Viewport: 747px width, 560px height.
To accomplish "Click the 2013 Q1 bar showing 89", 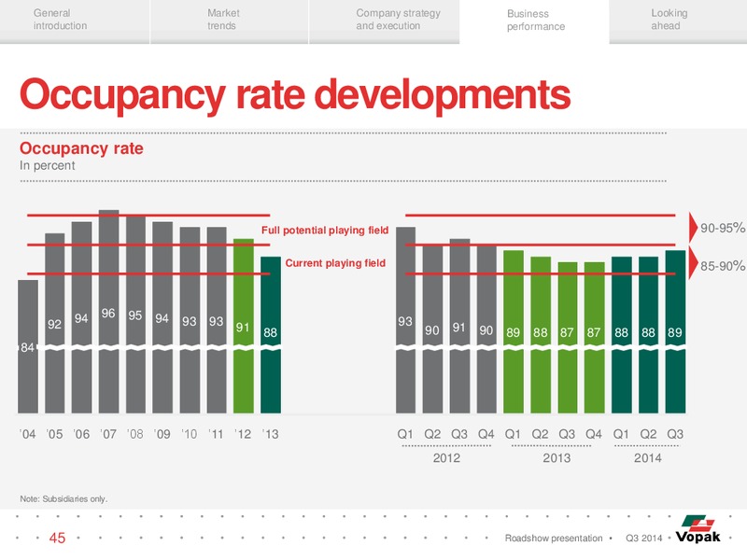I will tap(514, 331).
